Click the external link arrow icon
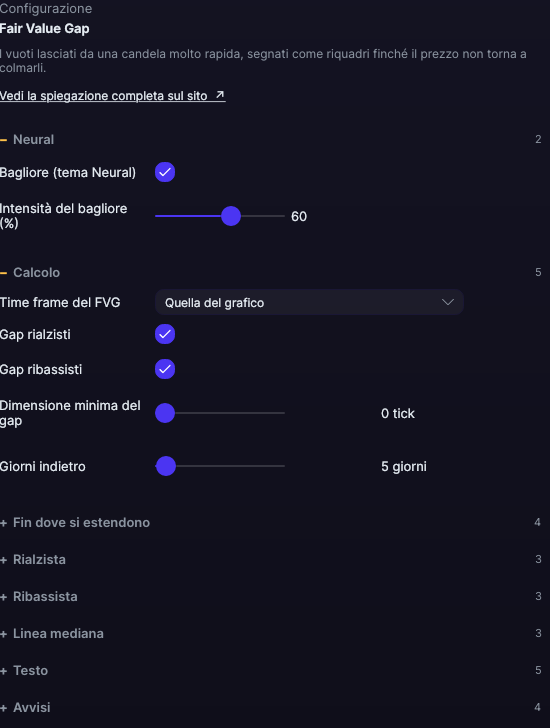550x728 pixels. click(x=220, y=95)
